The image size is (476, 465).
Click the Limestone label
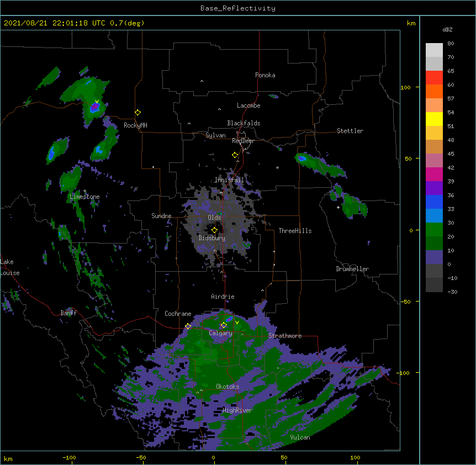(x=84, y=197)
